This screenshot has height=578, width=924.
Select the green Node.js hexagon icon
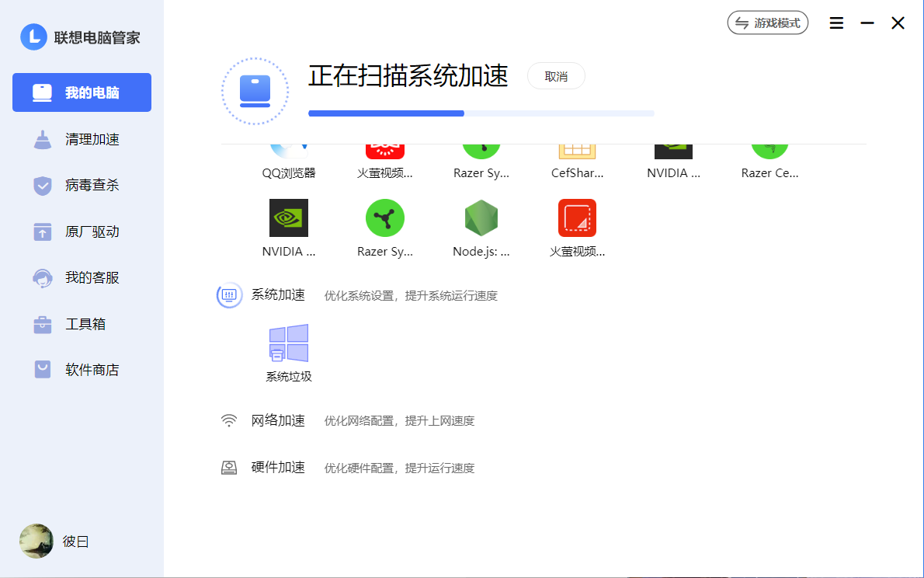(481, 218)
